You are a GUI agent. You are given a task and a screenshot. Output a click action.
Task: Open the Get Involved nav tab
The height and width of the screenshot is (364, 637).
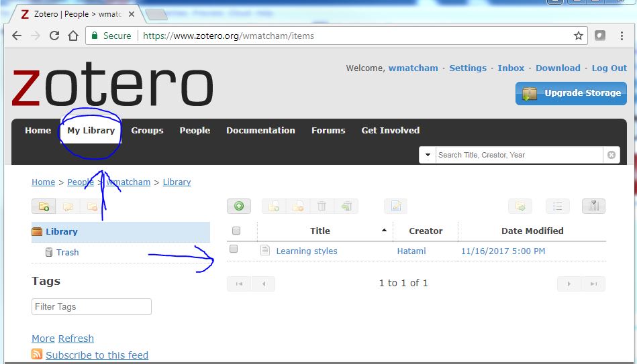[391, 131]
